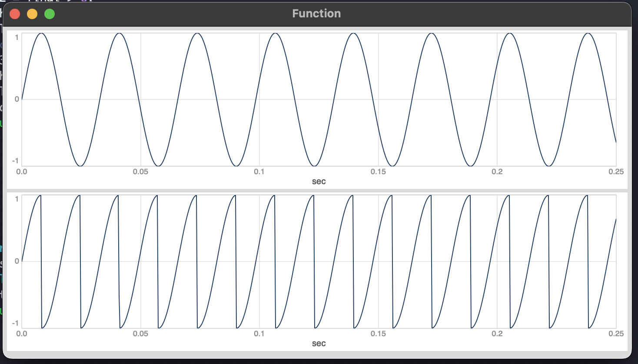Click the 0.2 x-axis tick of the top plot
The width and height of the screenshot is (638, 364).
[x=497, y=172]
